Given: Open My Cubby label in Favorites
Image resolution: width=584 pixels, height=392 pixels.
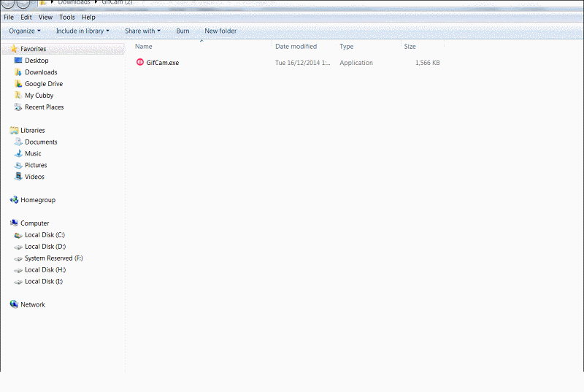Looking at the screenshot, I should [39, 96].
